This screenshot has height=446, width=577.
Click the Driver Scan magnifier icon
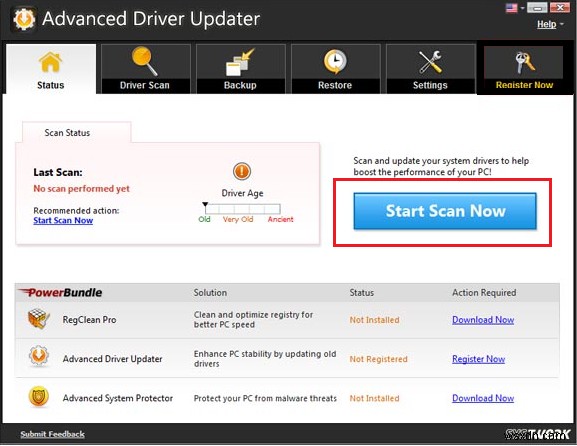point(144,61)
